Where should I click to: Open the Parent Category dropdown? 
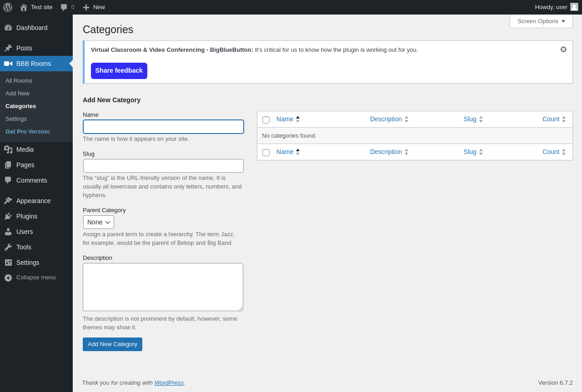pos(99,222)
